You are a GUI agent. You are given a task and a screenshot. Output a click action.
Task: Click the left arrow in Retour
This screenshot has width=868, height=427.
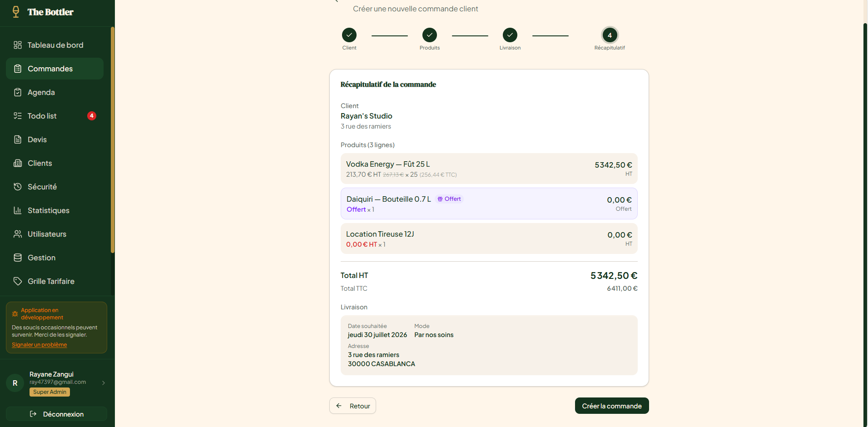tap(339, 406)
